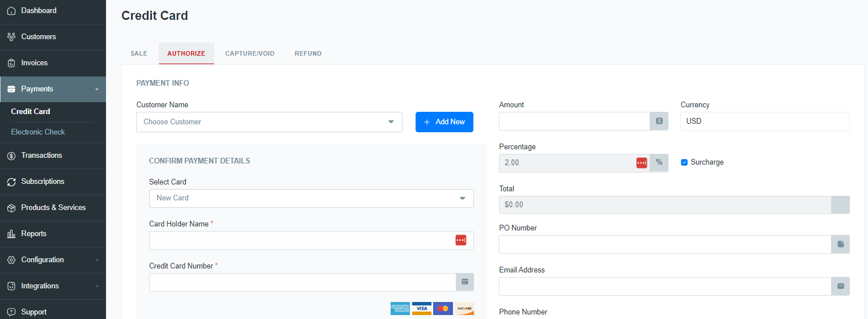Image resolution: width=868 pixels, height=319 pixels.
Task: Click the Subscriptions refresh icon
Action: point(11,182)
